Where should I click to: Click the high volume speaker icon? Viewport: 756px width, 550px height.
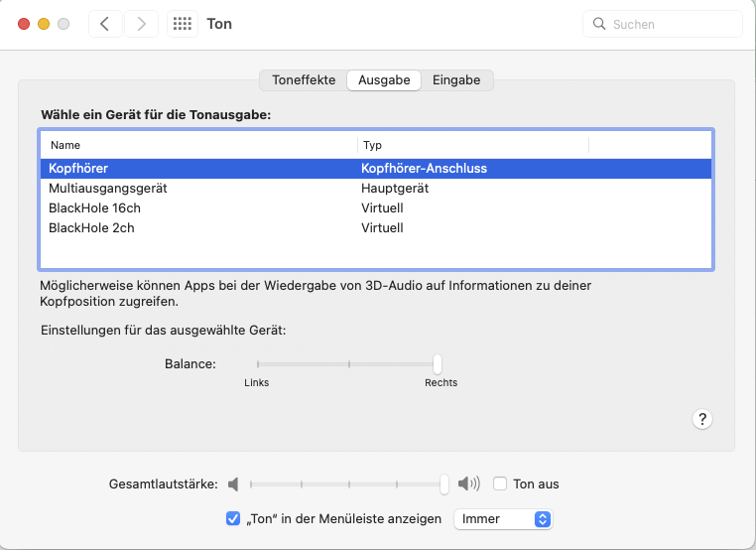(469, 484)
